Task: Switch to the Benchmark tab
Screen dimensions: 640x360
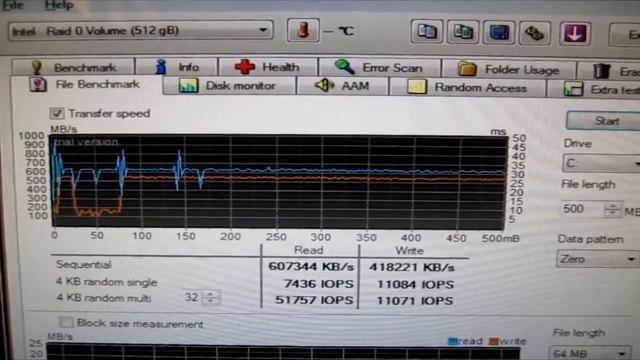Action: (73, 67)
